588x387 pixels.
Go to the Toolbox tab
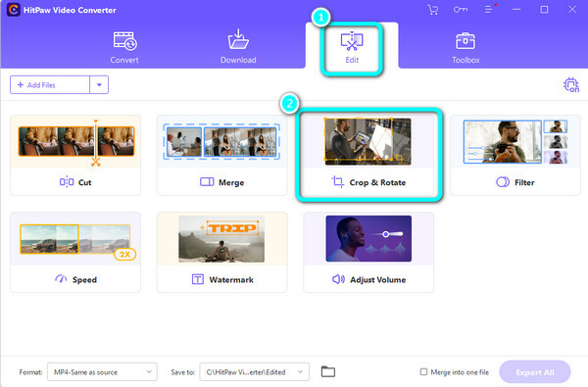click(465, 48)
